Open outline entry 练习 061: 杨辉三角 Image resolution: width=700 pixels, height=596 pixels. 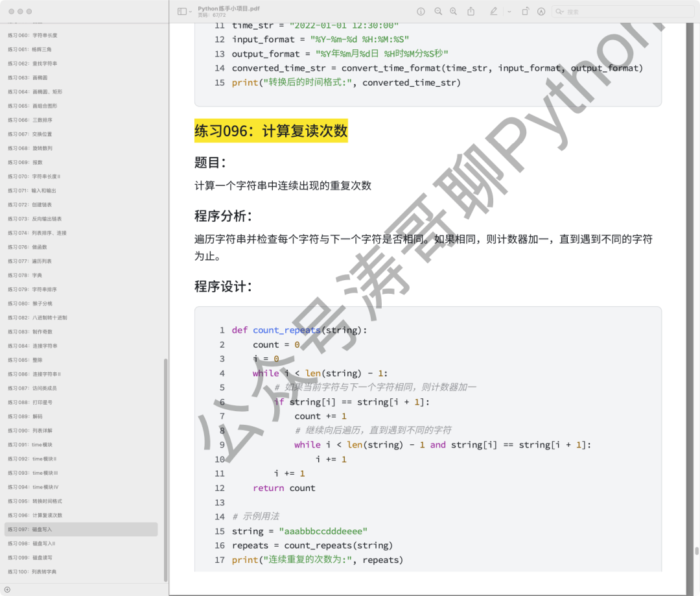(x=29, y=49)
